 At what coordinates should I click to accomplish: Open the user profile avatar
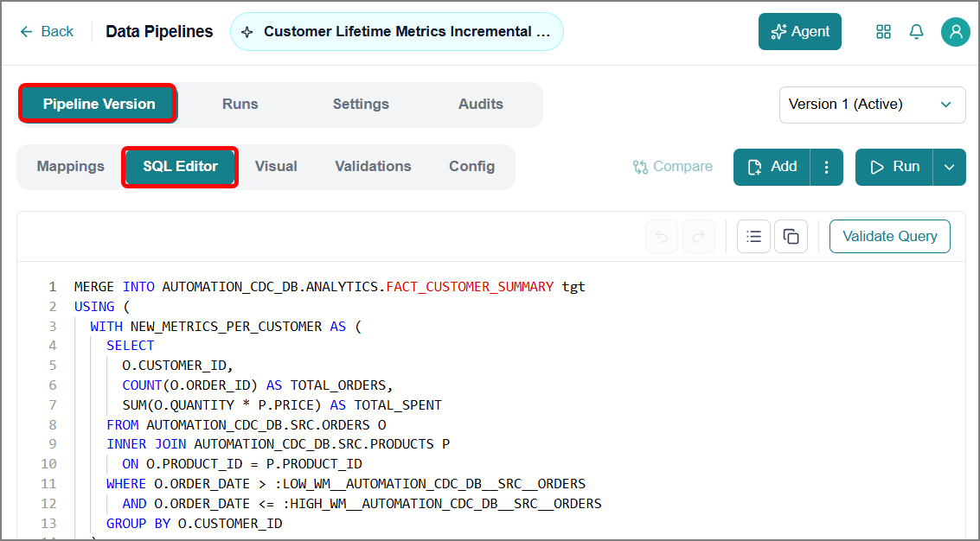point(956,32)
